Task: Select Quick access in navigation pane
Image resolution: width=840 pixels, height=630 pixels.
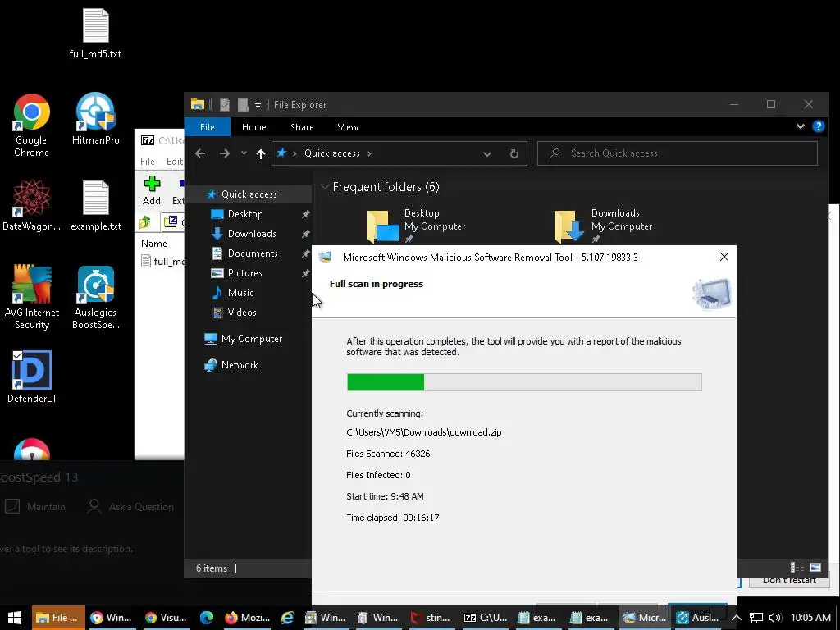Action: (x=249, y=194)
